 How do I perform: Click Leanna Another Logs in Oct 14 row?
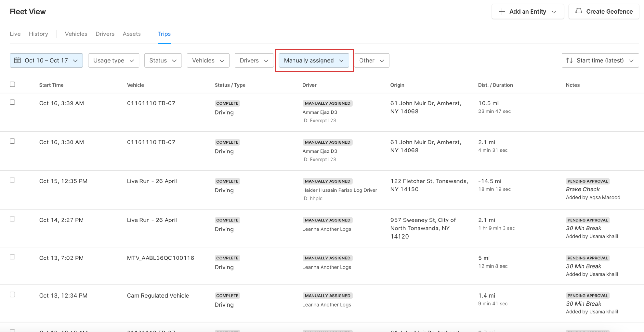[x=327, y=229]
